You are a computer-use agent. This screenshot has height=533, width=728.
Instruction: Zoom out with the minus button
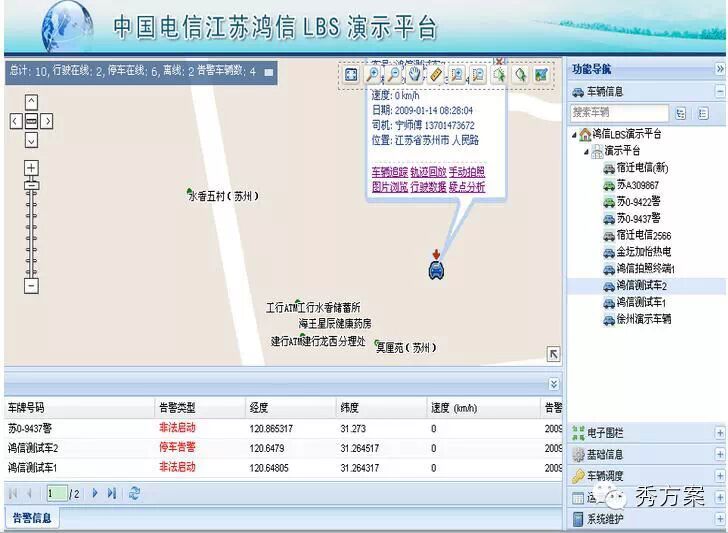click(x=31, y=286)
